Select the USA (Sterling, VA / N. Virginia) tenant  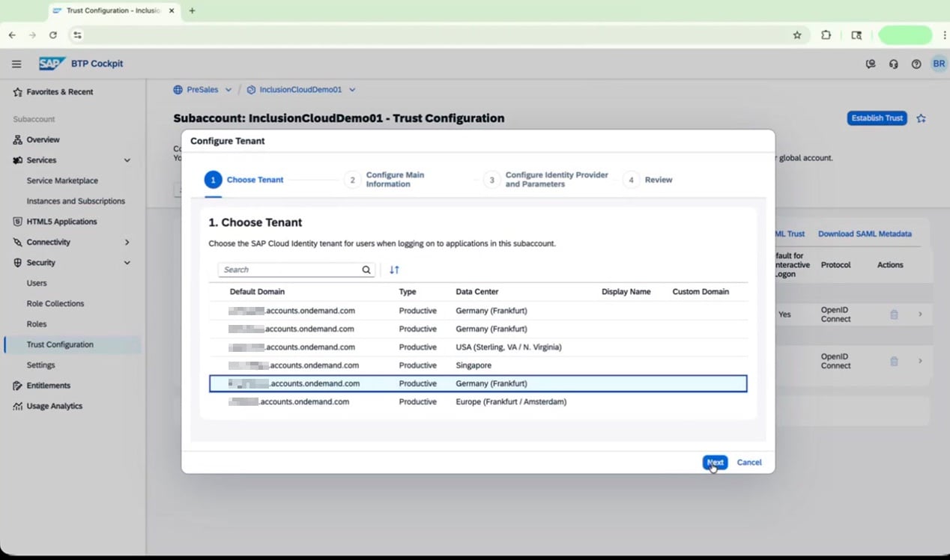pyautogui.click(x=478, y=347)
